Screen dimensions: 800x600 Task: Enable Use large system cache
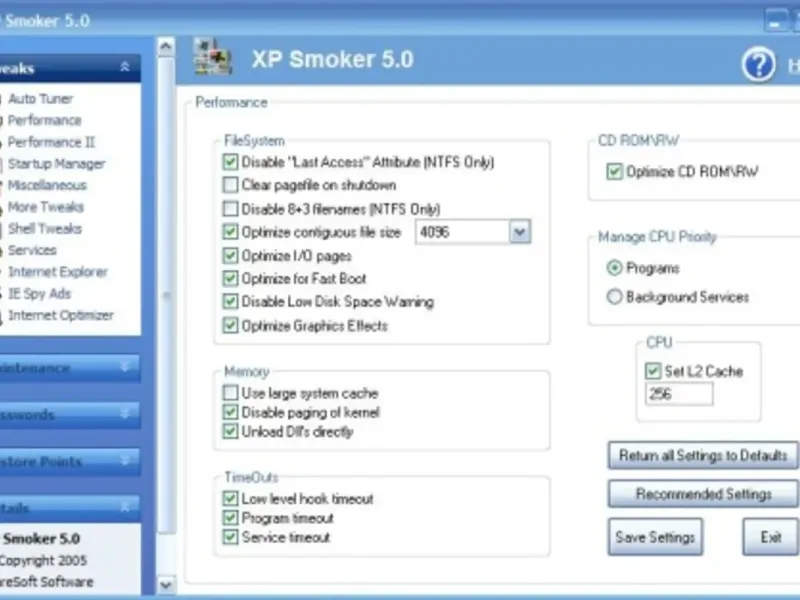click(x=230, y=393)
